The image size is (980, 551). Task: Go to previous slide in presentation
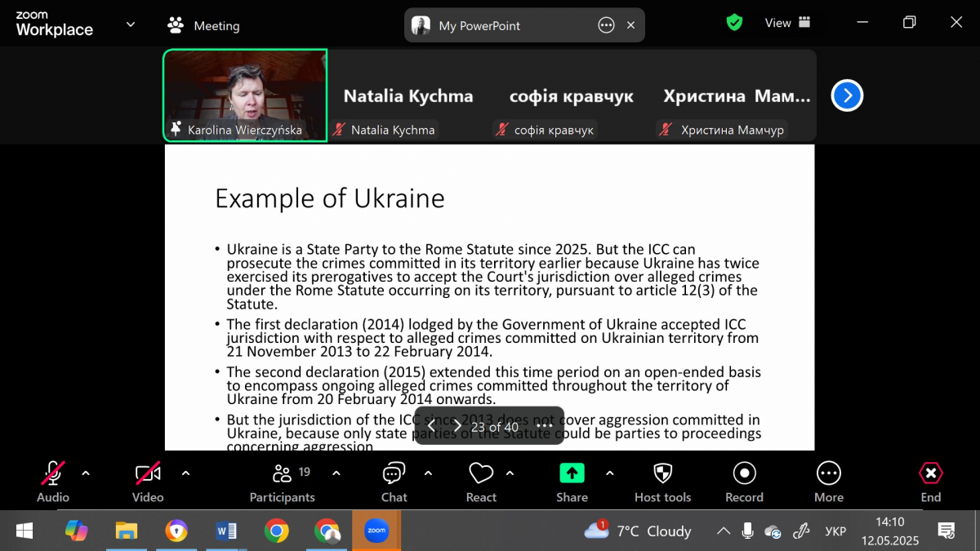[431, 426]
